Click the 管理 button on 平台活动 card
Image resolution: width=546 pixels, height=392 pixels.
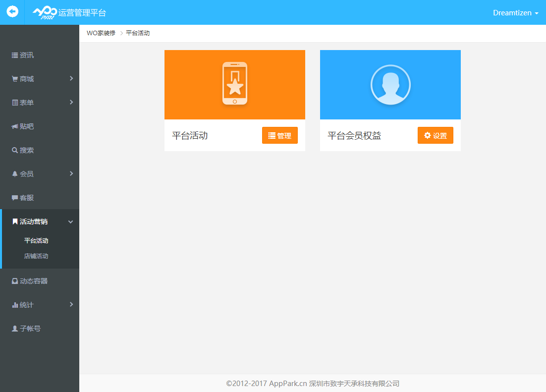(280, 135)
